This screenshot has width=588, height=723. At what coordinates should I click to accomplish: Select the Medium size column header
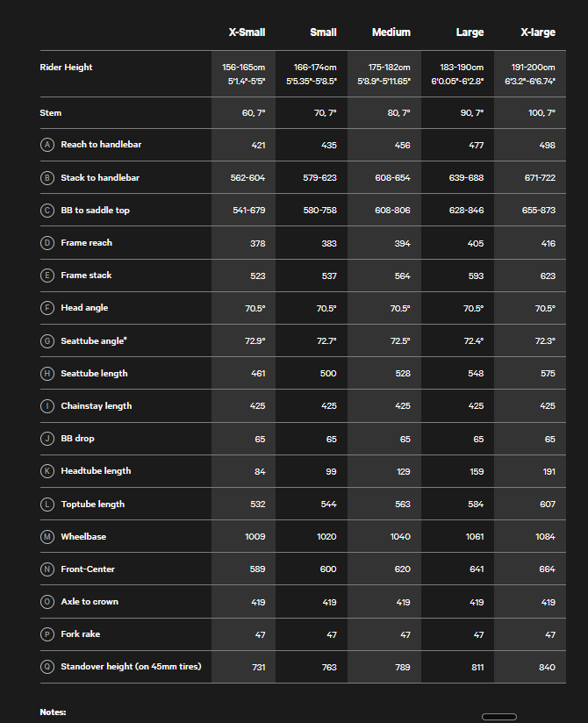(x=391, y=32)
